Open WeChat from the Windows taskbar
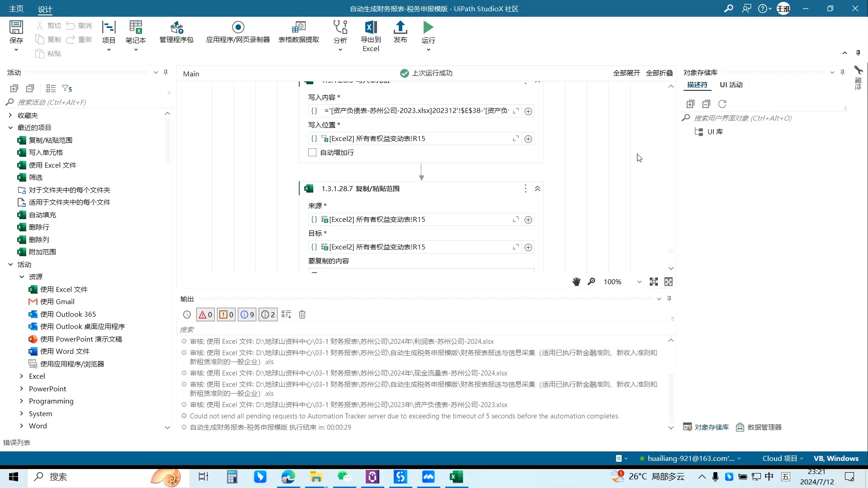 coord(344,477)
